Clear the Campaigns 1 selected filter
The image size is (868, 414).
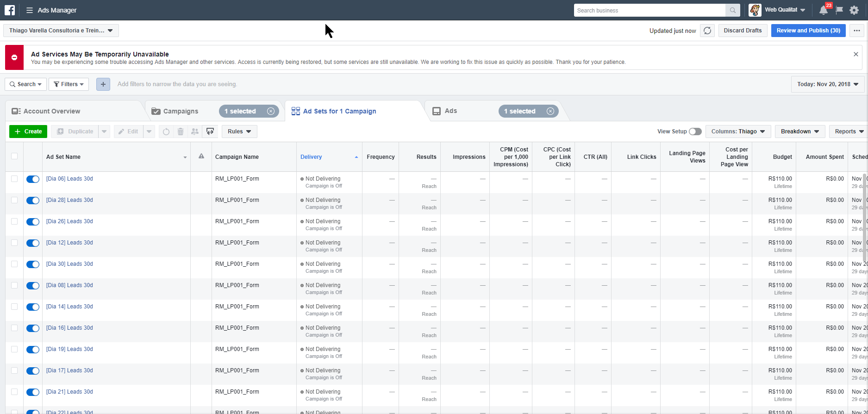[x=271, y=111]
